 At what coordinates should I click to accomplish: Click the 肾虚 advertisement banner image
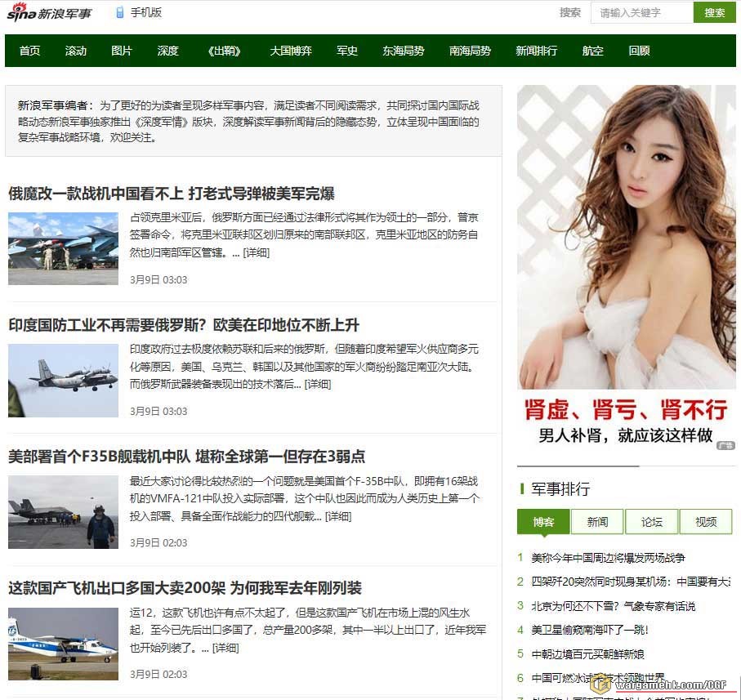pos(626,267)
